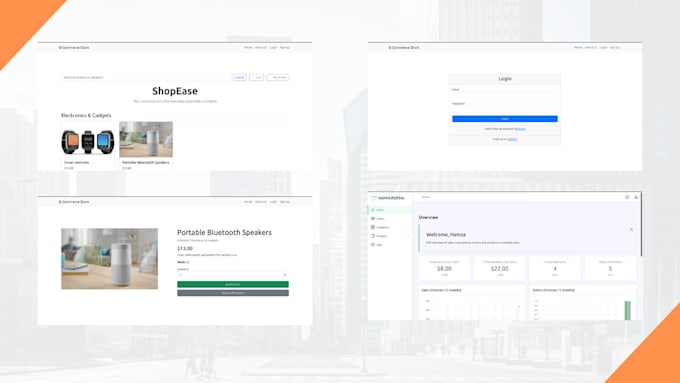
Task: Expand Products submenu arrow in Admin sidebar
Action: tap(408, 236)
